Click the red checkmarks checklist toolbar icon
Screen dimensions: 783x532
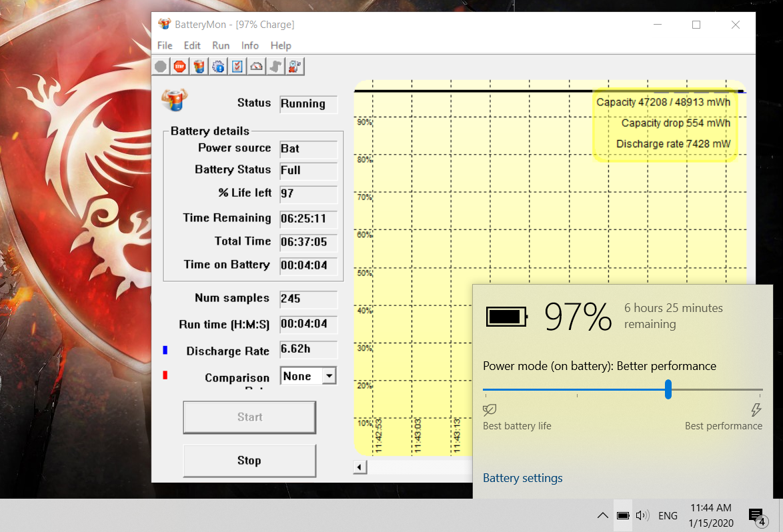coord(237,67)
